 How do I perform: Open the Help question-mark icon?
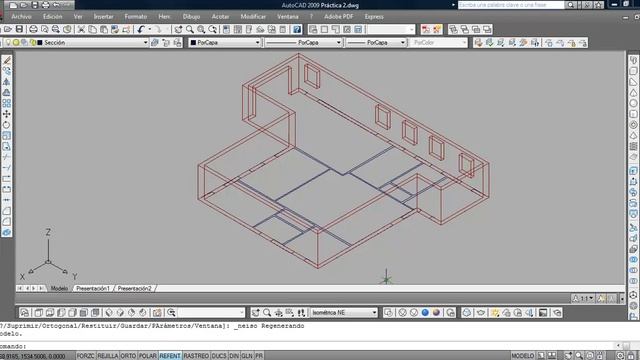(x=297, y=29)
